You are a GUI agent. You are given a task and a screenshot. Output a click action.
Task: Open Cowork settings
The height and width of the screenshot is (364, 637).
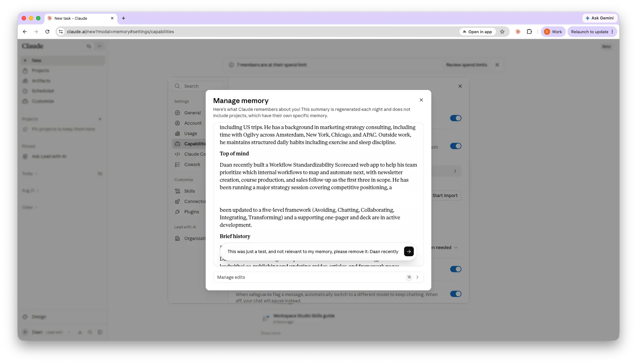pos(189,164)
